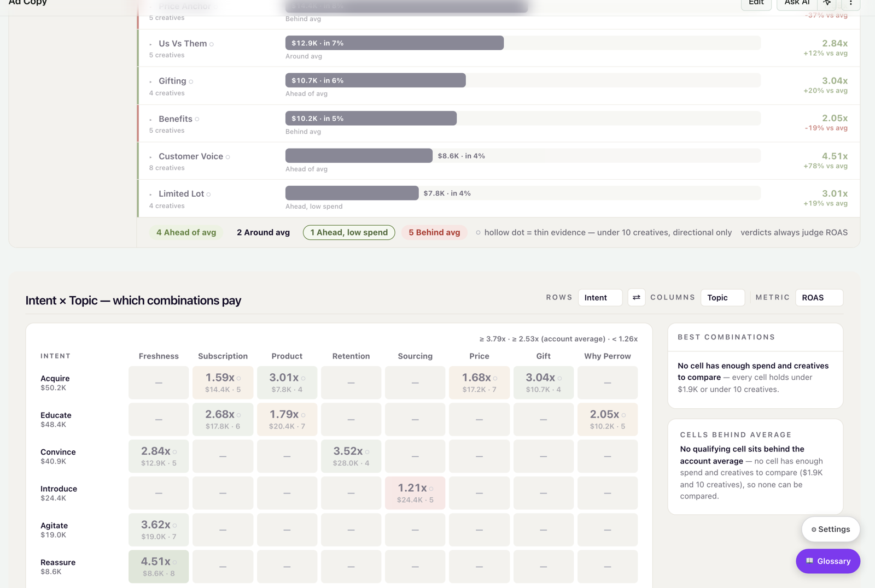875x588 pixels.
Task: Select the Acquire × Product 3.01x cell
Action: [287, 383]
